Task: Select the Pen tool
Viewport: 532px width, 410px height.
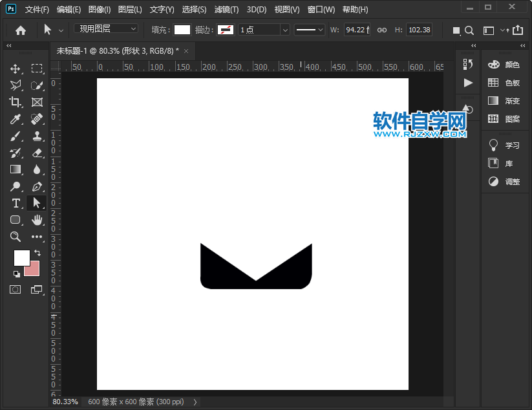Action: [37, 186]
